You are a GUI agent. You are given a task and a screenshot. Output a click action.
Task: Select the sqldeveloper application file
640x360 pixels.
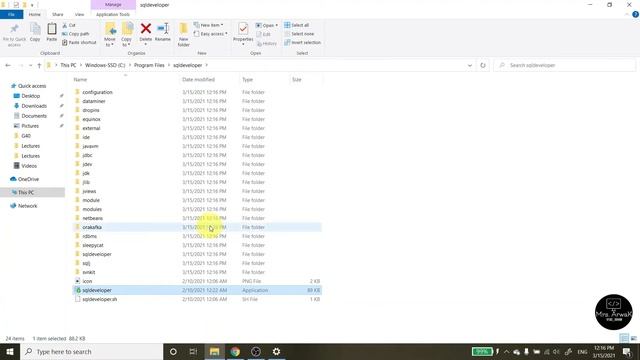pyautogui.click(x=197, y=290)
